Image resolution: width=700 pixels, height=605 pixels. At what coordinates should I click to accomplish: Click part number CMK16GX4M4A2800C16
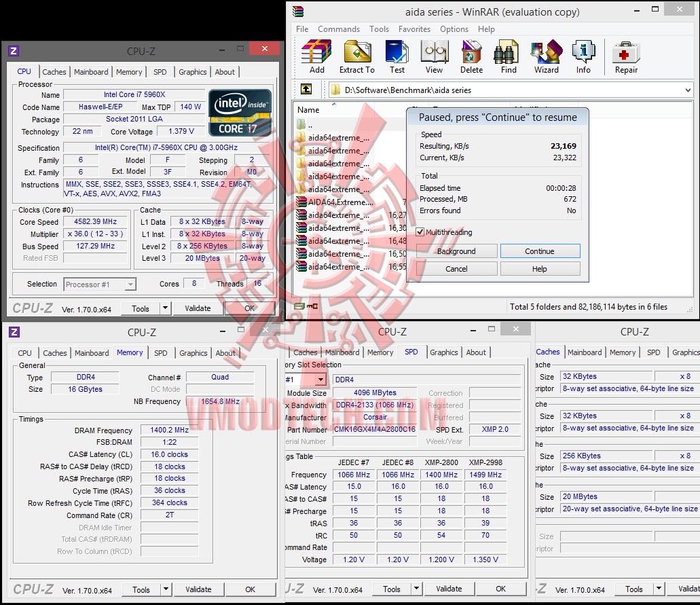375,429
